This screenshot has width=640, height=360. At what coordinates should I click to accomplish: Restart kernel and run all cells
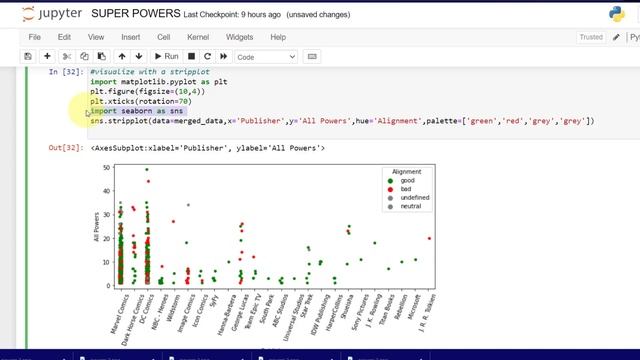[224, 57]
